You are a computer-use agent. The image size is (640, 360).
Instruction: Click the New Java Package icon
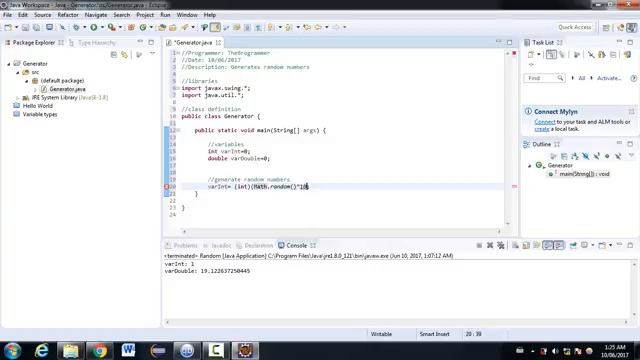tap(131, 27)
